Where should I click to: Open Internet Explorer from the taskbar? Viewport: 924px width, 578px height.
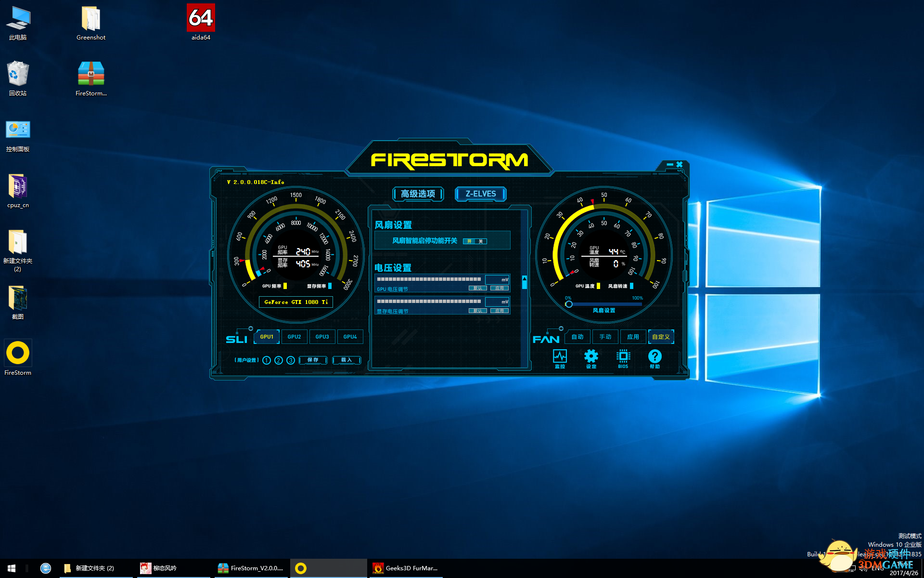pos(46,568)
